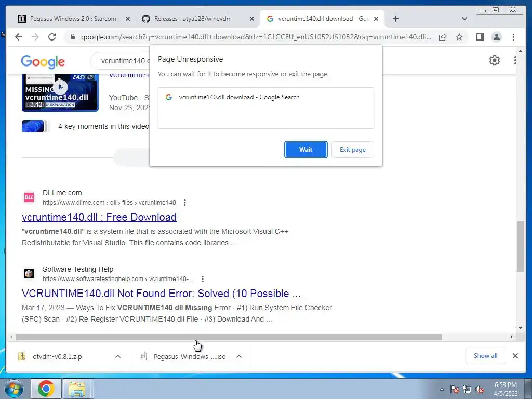Click the browser Back arrow

(x=19, y=37)
